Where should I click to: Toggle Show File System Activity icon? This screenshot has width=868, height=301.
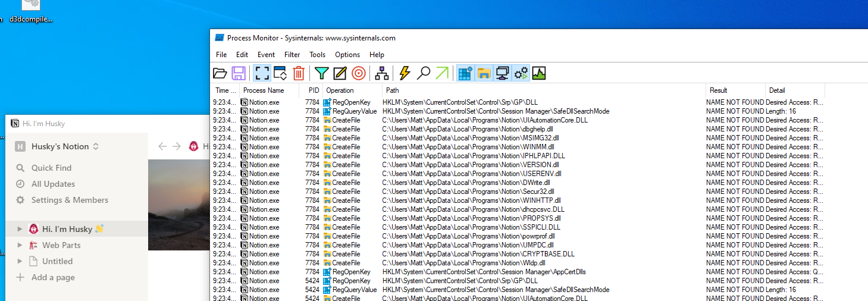tap(484, 73)
